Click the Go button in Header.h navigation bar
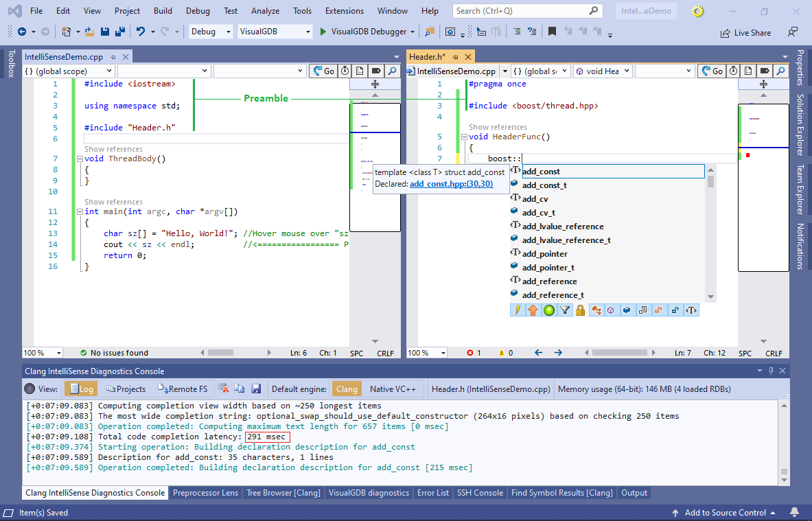812x521 pixels. [712, 71]
